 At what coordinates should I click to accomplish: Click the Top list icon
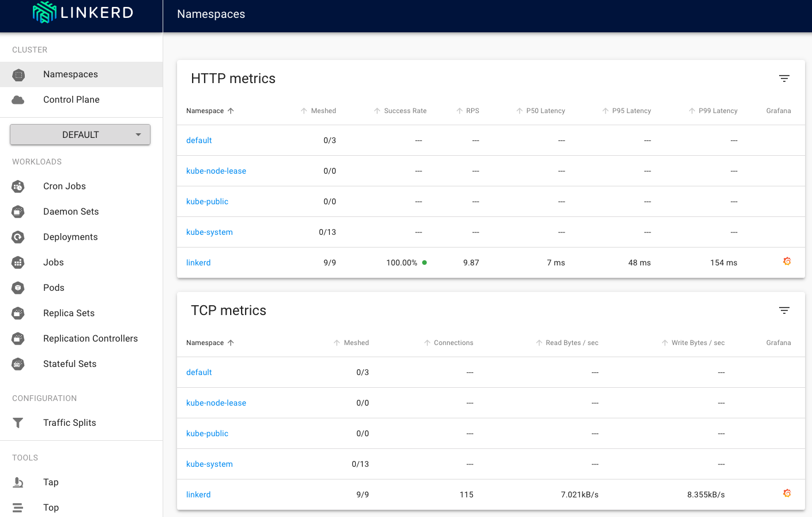click(18, 508)
